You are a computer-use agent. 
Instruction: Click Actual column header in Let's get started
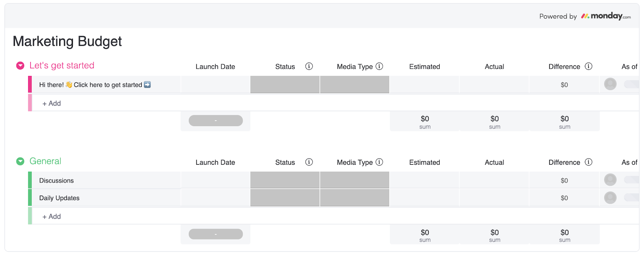point(494,67)
